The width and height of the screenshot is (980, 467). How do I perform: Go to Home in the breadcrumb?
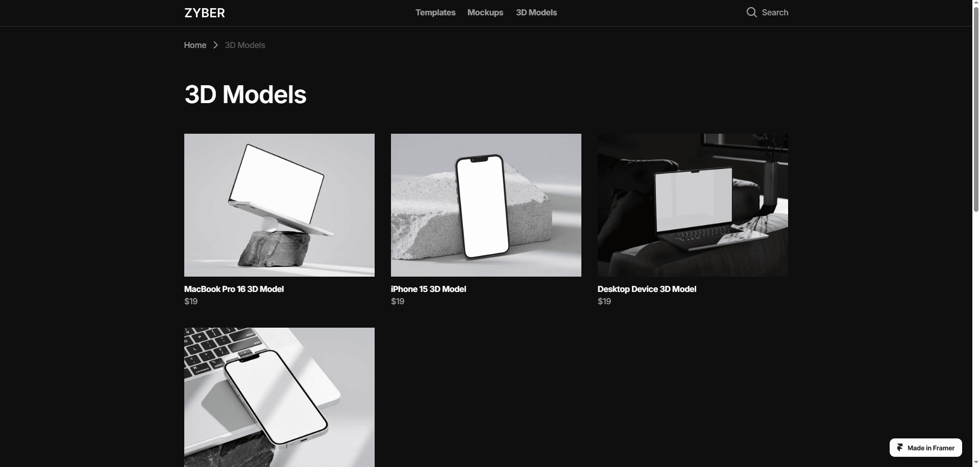point(195,45)
